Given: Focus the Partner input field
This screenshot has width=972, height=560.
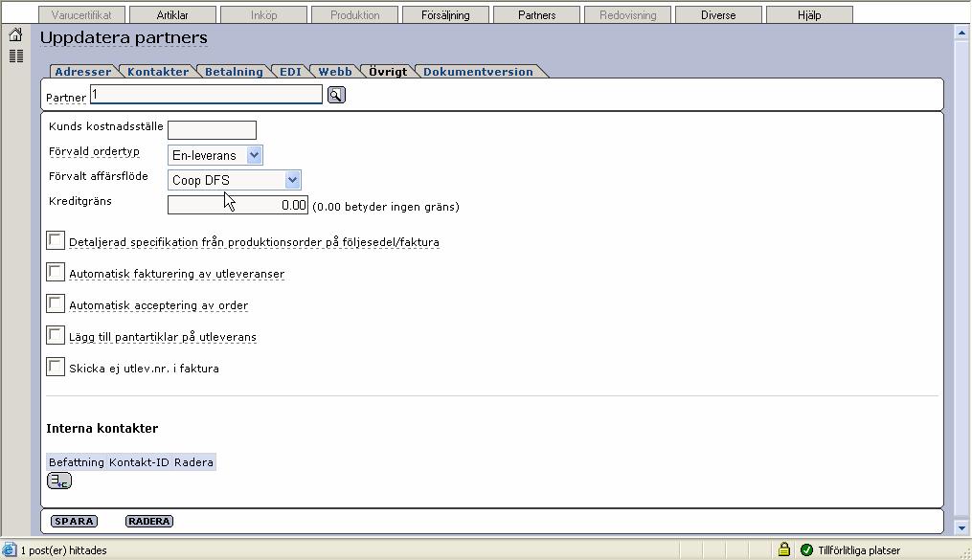Looking at the screenshot, I should pyautogui.click(x=207, y=94).
